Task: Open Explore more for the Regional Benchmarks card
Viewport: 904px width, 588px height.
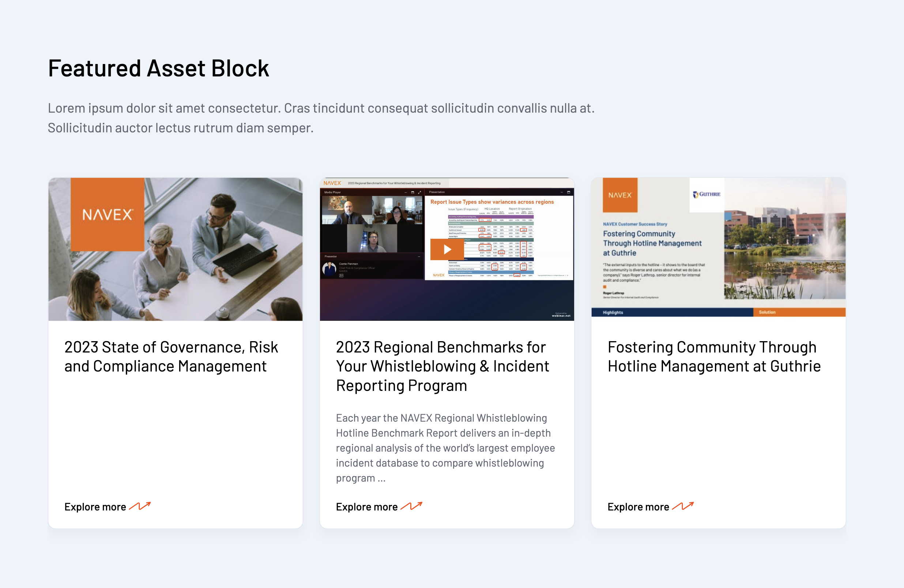Action: coord(366,507)
